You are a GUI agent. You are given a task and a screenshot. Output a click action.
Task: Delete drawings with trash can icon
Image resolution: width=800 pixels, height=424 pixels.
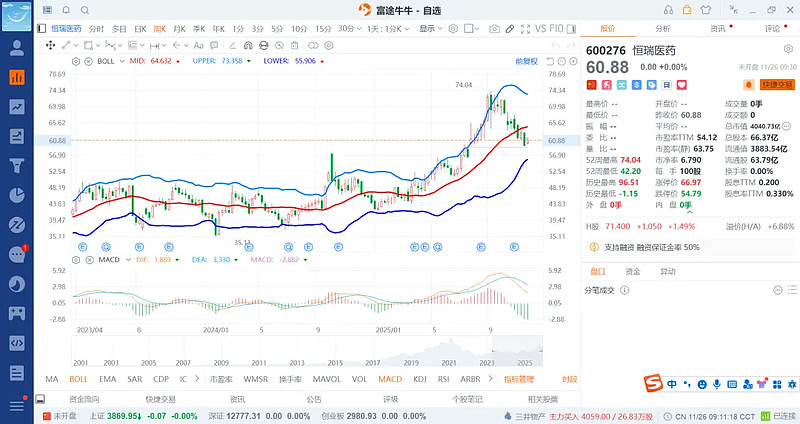pos(294,45)
